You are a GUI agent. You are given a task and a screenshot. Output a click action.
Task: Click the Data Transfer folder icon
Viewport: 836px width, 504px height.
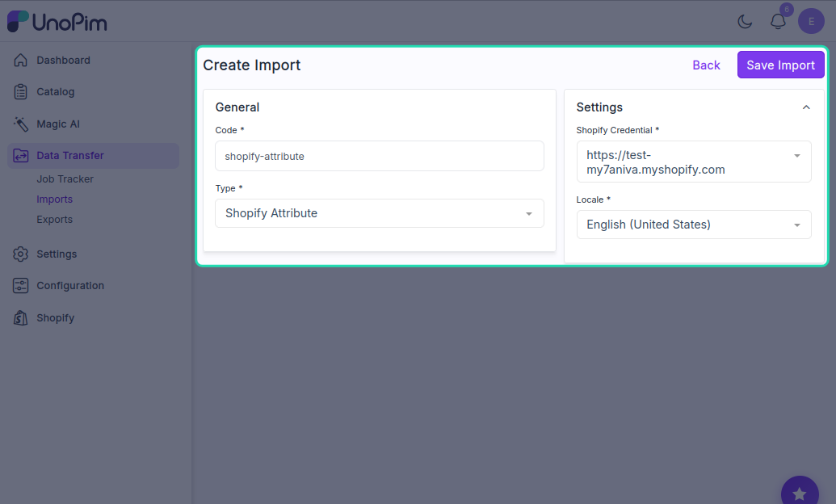tap(20, 156)
